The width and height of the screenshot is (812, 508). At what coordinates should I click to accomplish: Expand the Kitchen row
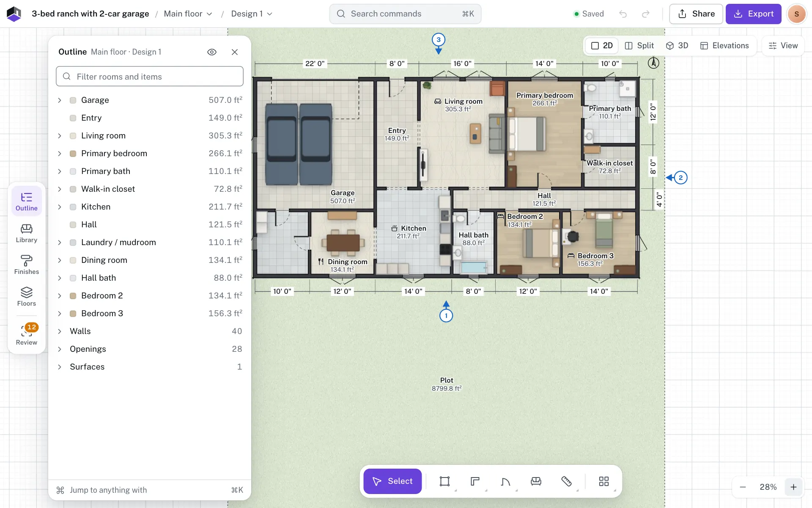point(60,207)
